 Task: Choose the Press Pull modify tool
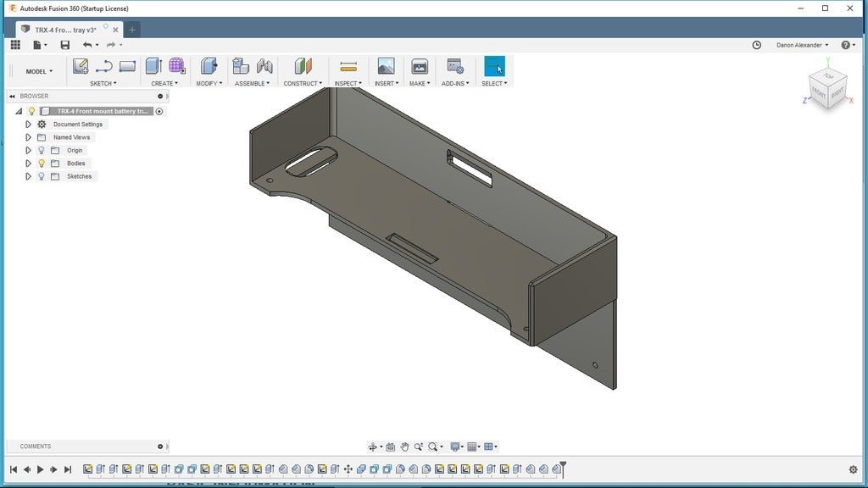209,66
